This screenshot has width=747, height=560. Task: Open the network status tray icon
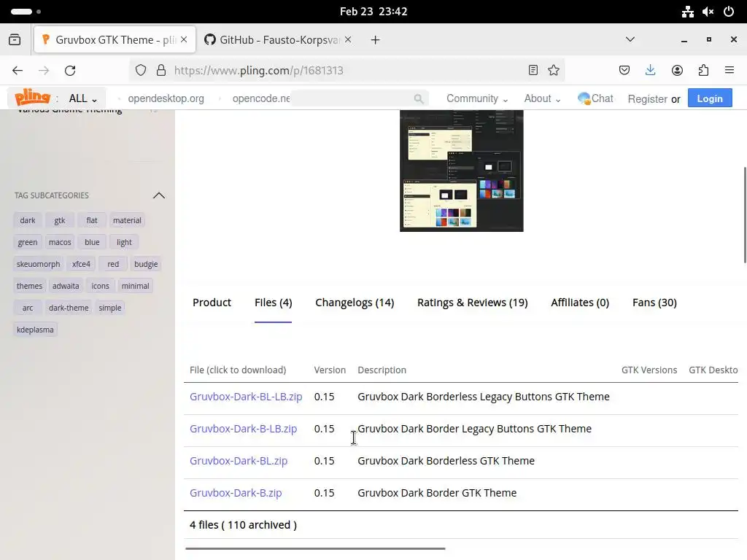coord(687,12)
